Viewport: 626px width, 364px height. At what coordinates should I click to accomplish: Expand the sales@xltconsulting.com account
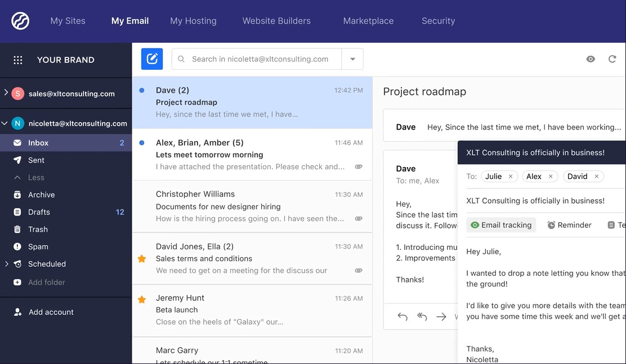(x=6, y=92)
